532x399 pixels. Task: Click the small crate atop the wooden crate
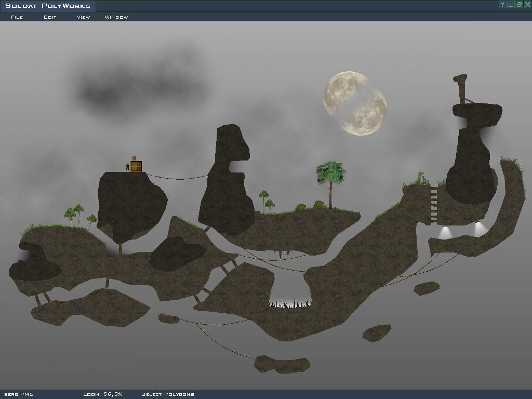point(134,158)
